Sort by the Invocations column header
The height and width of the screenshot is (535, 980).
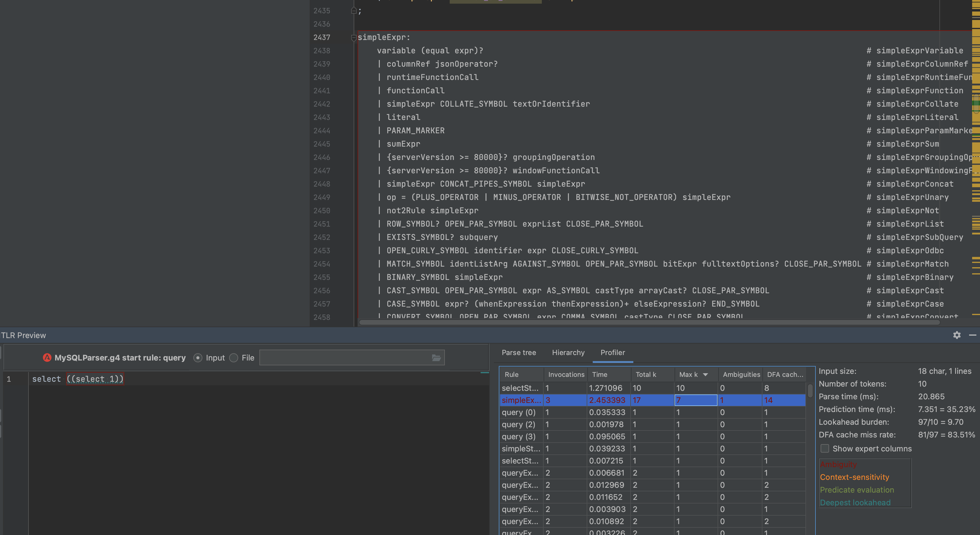tap(566, 374)
